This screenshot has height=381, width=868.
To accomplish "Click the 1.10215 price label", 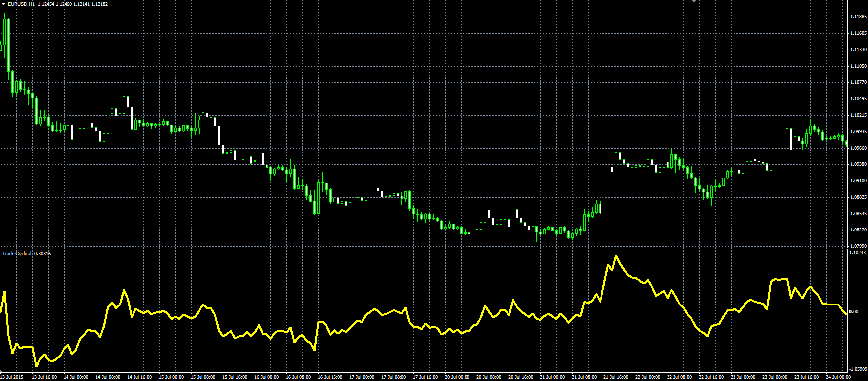I will 858,115.
